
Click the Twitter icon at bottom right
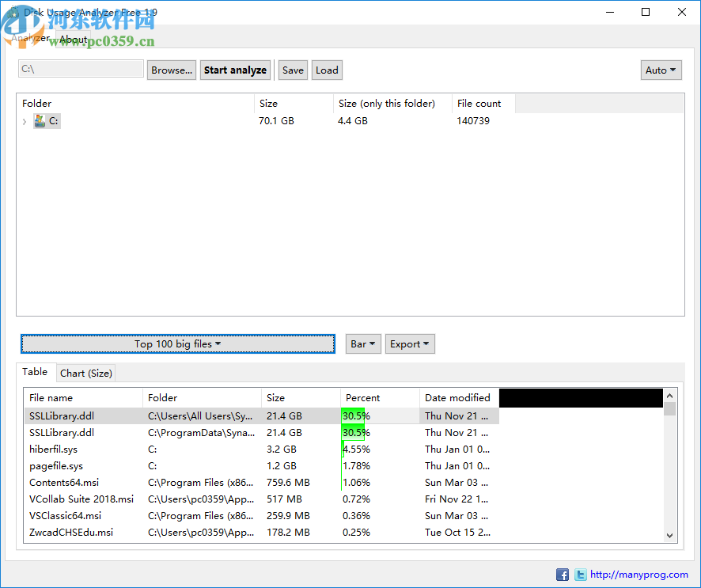tap(580, 574)
